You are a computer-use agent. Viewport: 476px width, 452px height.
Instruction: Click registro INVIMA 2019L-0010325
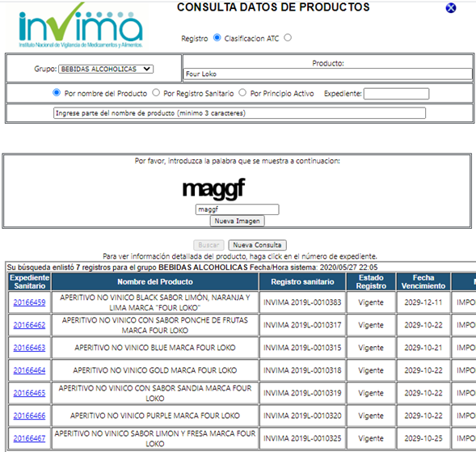pyautogui.click(x=302, y=438)
